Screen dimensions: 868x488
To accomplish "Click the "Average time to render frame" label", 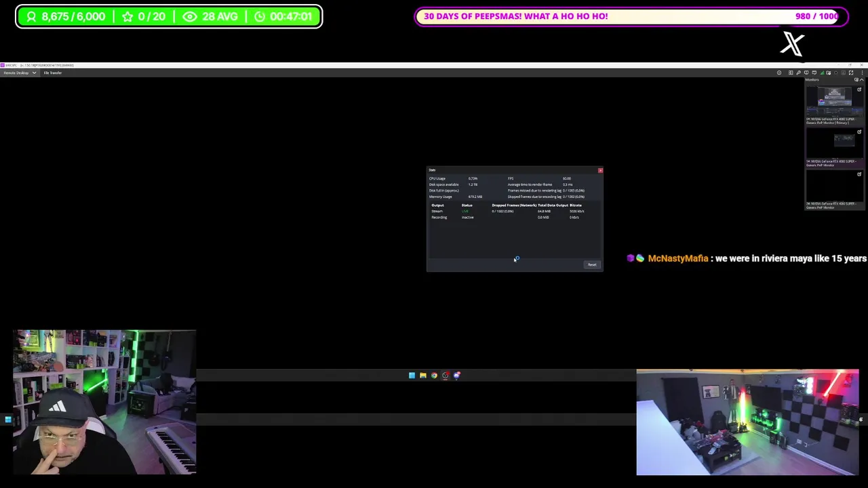I will click(x=530, y=184).
